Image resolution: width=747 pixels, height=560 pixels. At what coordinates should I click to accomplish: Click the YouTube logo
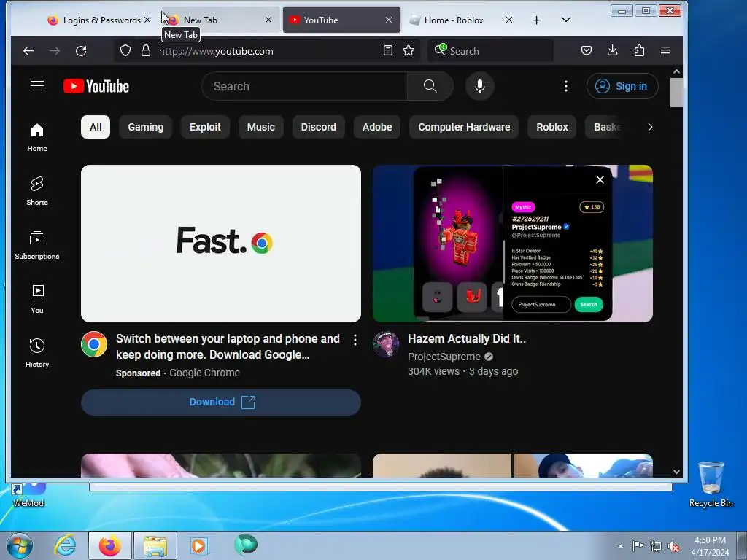click(x=96, y=86)
